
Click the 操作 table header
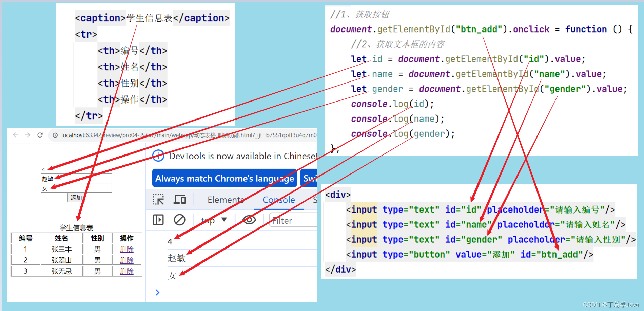[x=127, y=238]
